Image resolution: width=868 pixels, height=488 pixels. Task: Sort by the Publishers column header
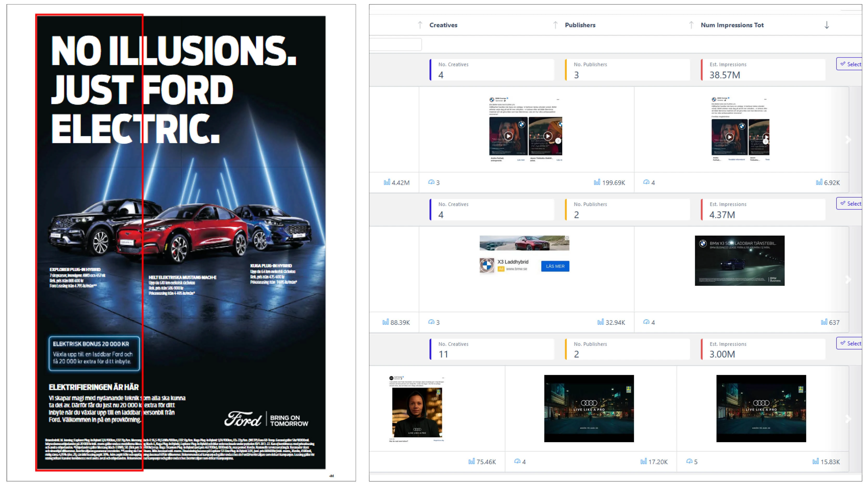point(580,25)
